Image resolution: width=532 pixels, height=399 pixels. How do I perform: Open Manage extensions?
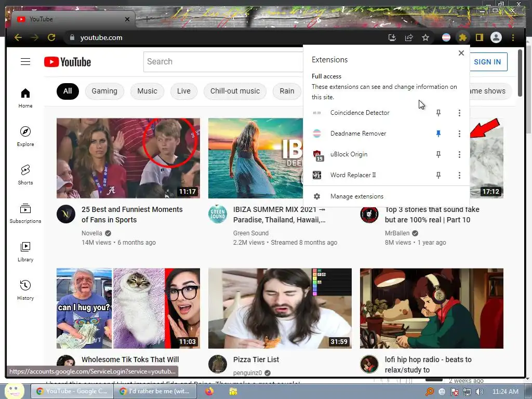pos(386,196)
